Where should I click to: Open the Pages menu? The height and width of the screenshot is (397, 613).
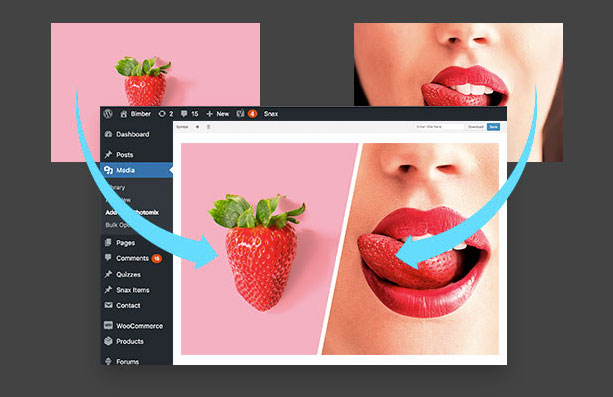point(125,243)
